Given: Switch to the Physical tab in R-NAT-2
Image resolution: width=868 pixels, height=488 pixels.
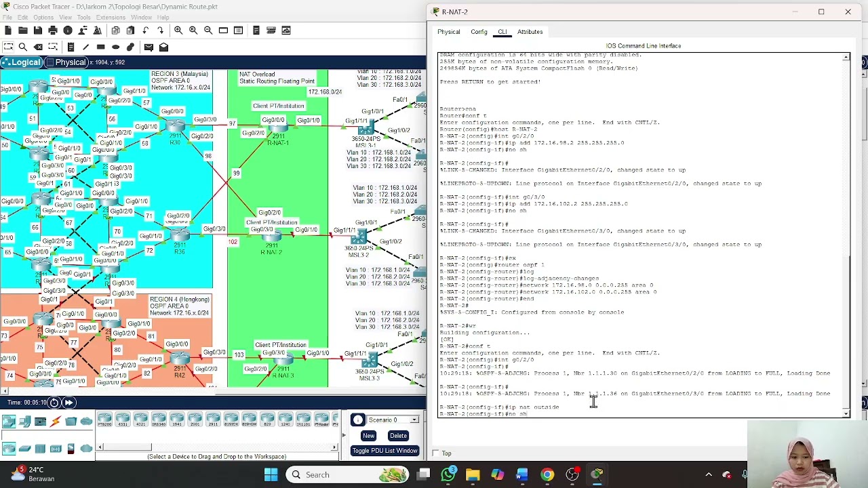Looking at the screenshot, I should pos(448,32).
